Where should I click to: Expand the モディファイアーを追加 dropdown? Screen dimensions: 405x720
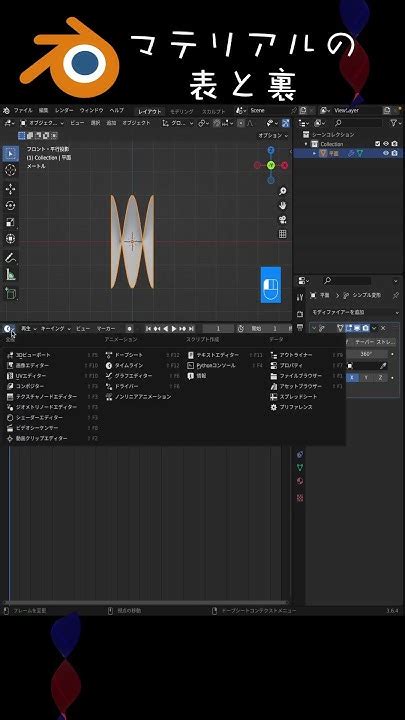click(355, 312)
